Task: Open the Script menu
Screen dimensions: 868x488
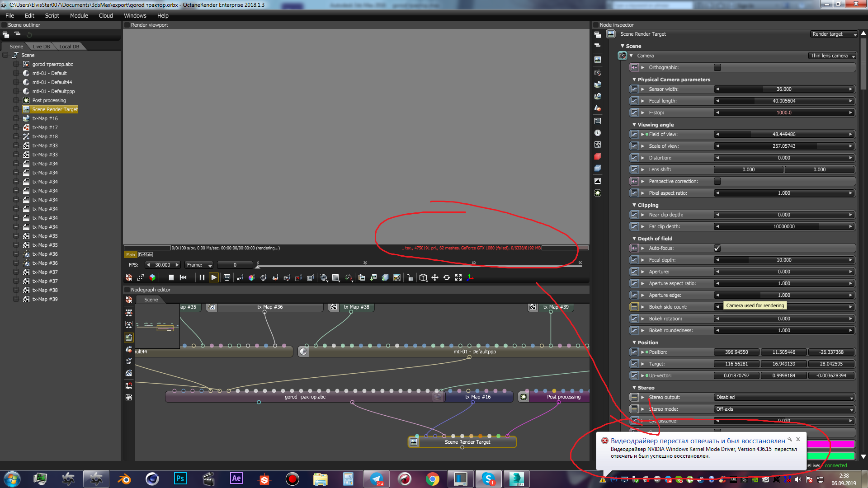Action: coord(52,15)
